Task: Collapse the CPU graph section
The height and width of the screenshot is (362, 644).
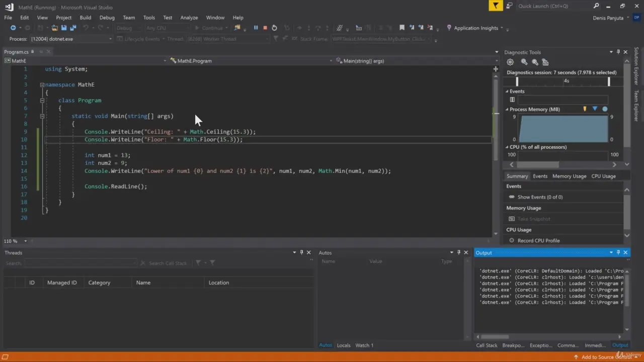Action: tap(507, 147)
